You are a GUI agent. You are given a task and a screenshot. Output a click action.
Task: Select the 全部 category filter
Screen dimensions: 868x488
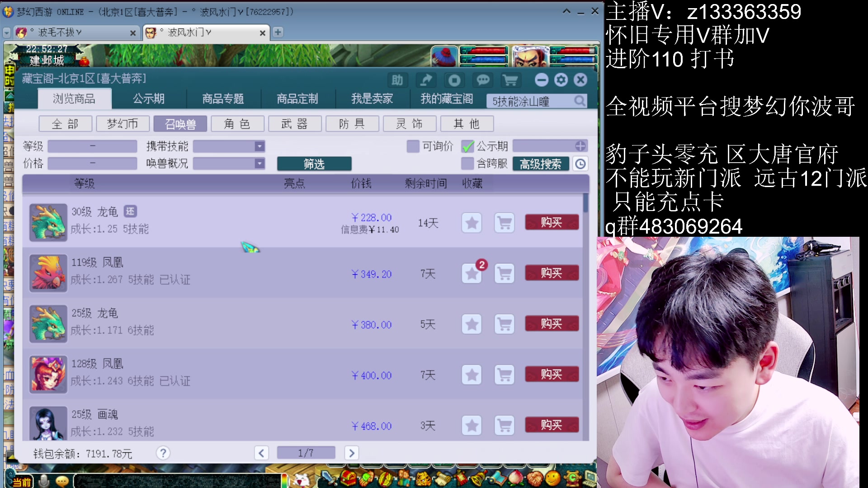pyautogui.click(x=66, y=124)
